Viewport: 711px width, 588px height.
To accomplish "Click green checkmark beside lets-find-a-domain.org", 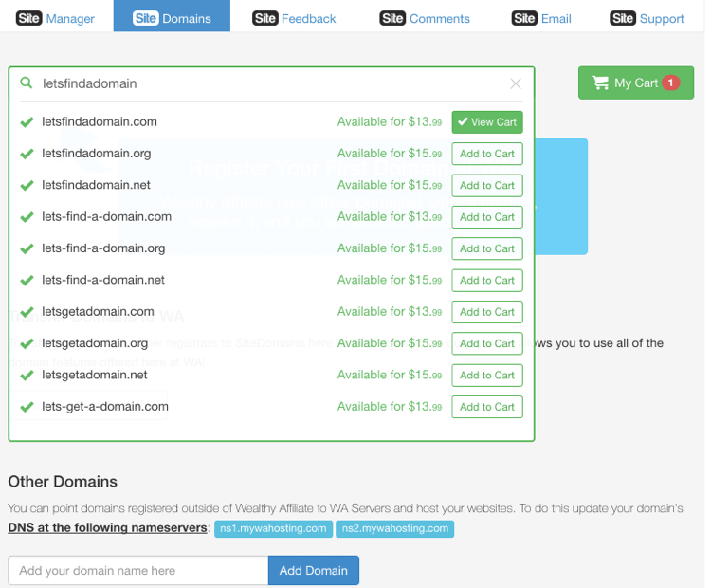I will (x=27, y=248).
